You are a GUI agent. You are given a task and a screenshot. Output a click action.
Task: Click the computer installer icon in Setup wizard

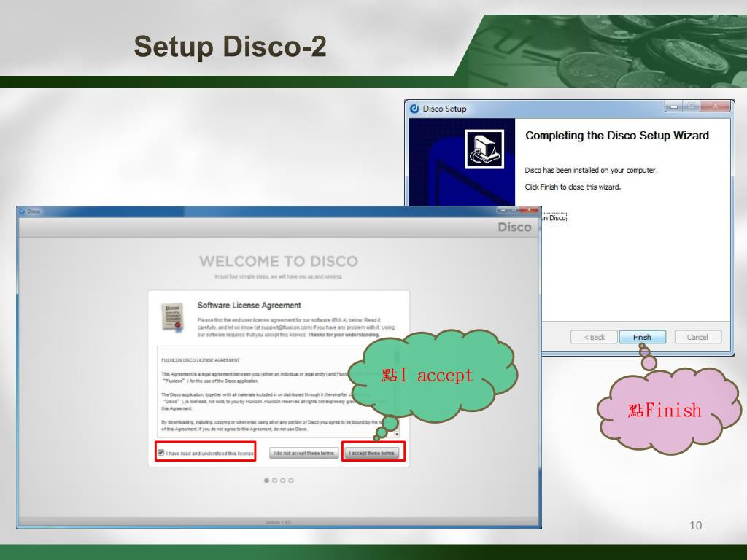click(x=484, y=149)
